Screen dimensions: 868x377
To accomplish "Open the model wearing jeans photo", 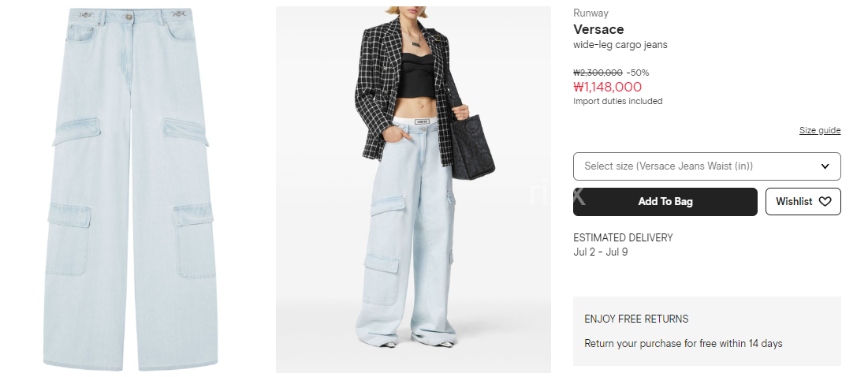I will click(x=413, y=189).
